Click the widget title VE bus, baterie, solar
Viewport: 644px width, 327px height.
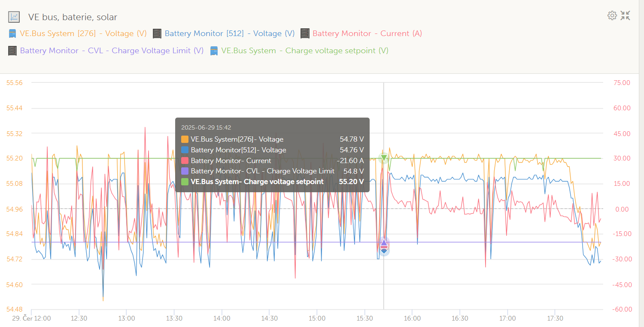point(73,17)
